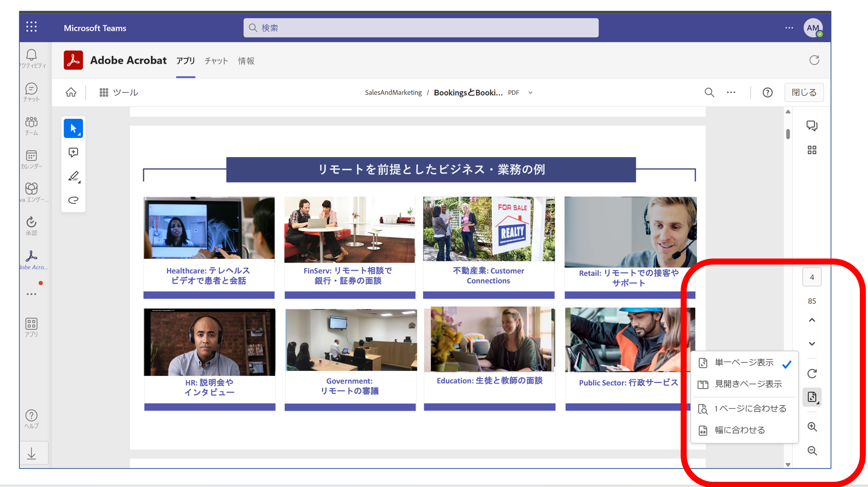This screenshot has height=487, width=868.
Task: Rotate the page clockwise
Action: (812, 374)
